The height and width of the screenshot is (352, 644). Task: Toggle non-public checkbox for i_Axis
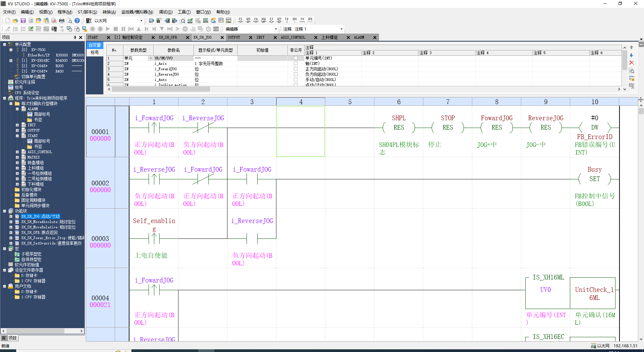pos(296,63)
